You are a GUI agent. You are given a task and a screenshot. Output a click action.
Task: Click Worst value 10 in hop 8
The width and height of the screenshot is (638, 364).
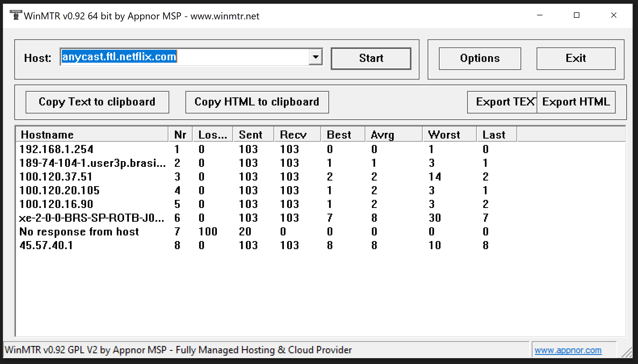[x=435, y=245]
